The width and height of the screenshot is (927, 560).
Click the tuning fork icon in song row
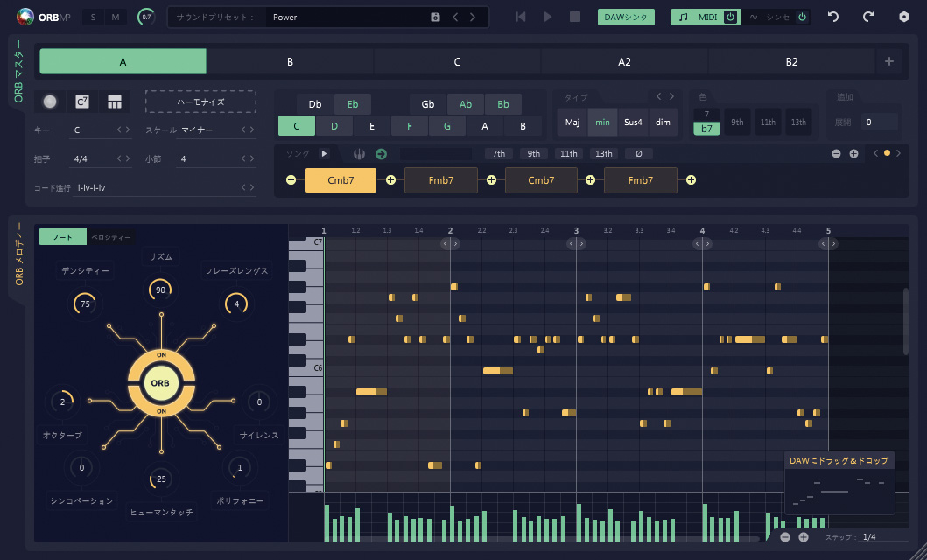point(359,154)
